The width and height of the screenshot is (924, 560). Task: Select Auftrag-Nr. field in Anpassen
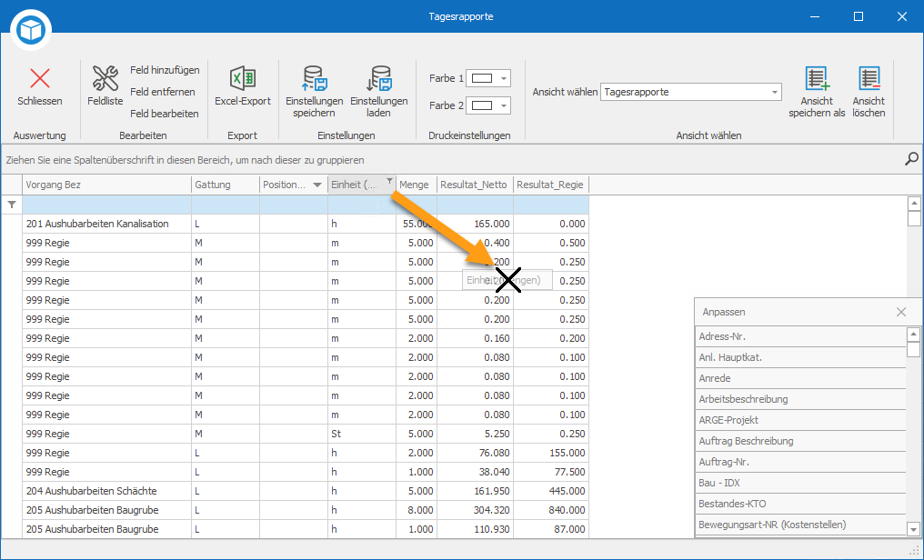pyautogui.click(x=800, y=462)
